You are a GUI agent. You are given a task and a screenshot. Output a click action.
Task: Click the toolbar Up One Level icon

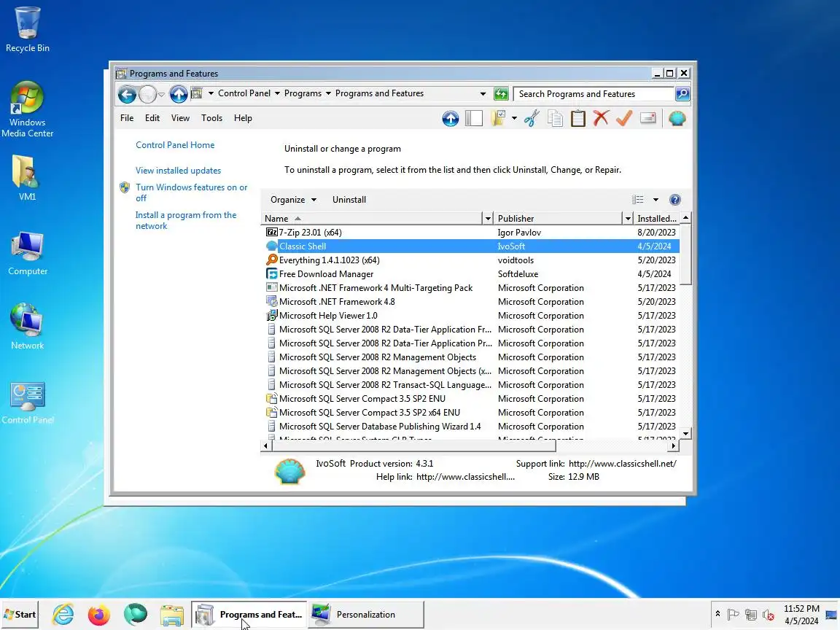pos(451,118)
